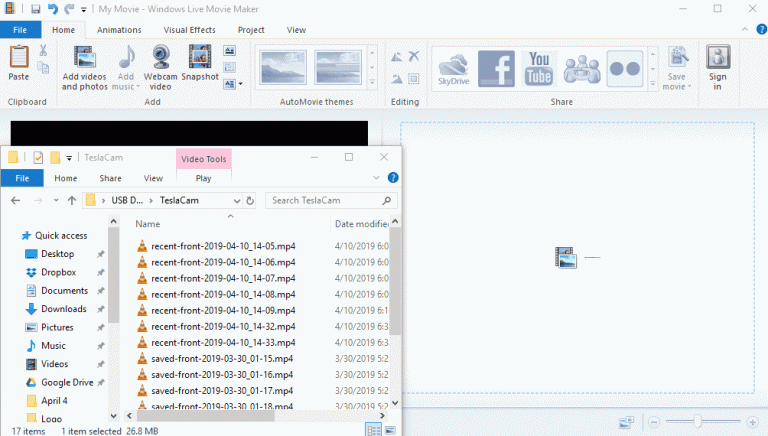This screenshot has height=436, width=768.
Task: Click the zoom in plus button
Action: (752, 422)
